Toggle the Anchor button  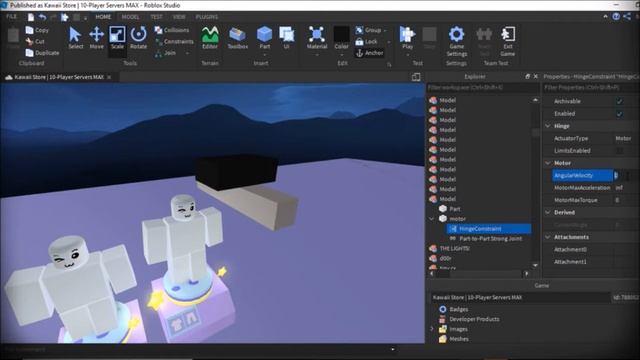pos(369,53)
